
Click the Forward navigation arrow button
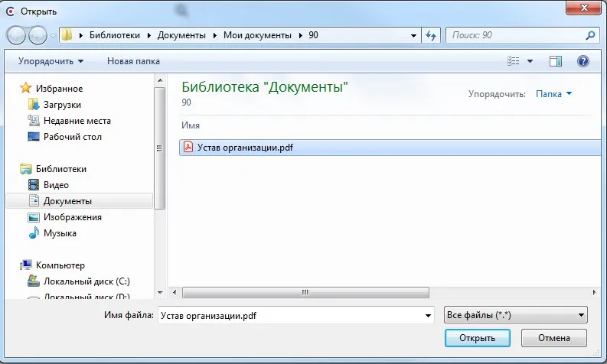38,36
